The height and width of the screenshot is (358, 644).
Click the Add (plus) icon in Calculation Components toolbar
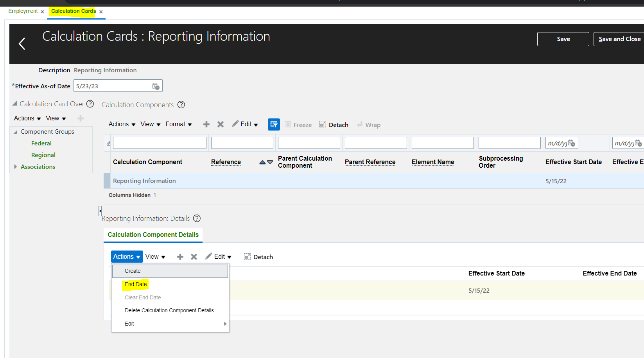[206, 124]
